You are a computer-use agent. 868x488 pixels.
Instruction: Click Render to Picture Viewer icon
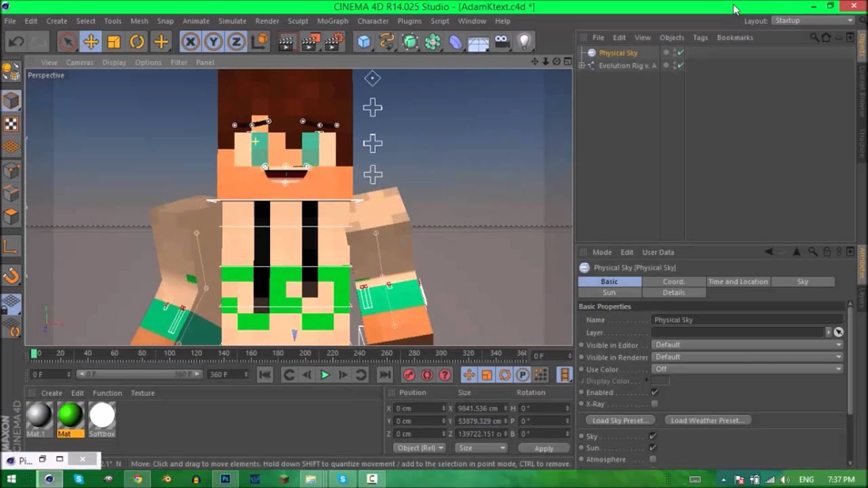pyautogui.click(x=310, y=42)
